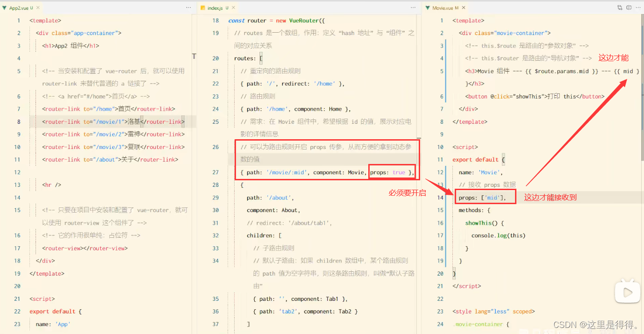Click the router-link to="/home" 首页 line

(108, 109)
